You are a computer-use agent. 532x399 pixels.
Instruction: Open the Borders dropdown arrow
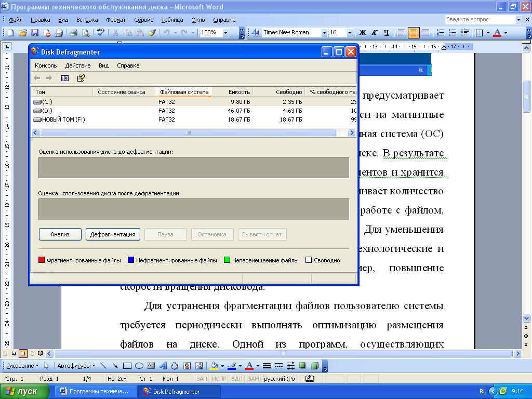pos(488,33)
